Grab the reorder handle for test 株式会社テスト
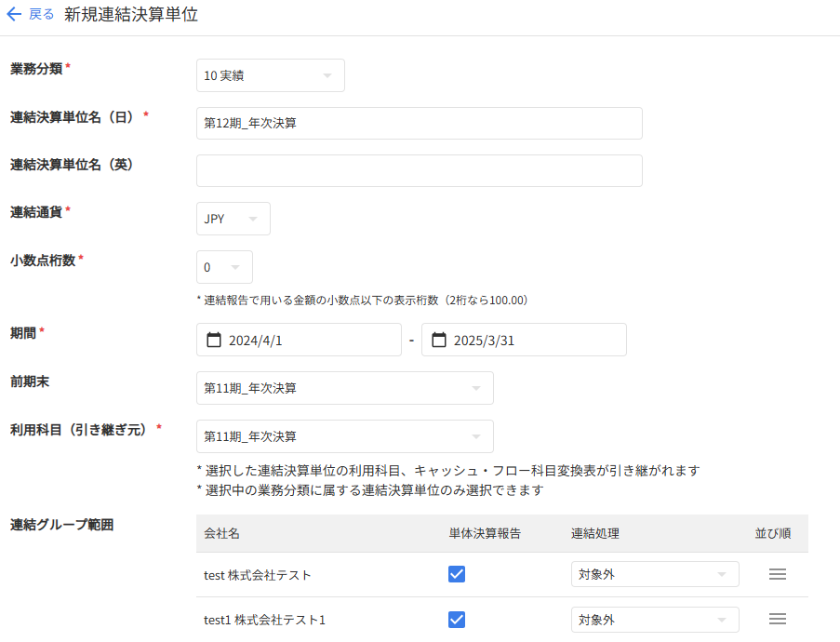Viewport: 840px width, 642px height. point(778,574)
